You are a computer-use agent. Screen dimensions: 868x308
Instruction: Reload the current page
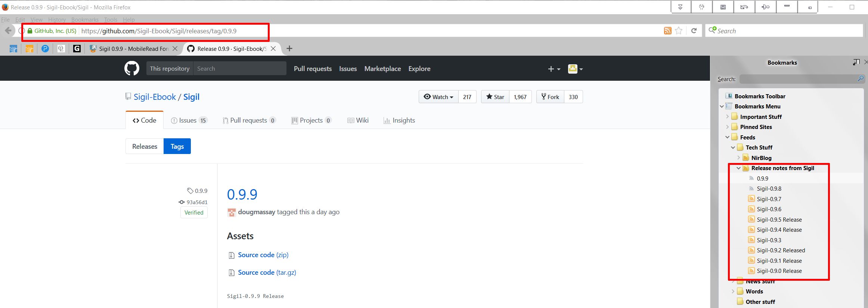(694, 31)
